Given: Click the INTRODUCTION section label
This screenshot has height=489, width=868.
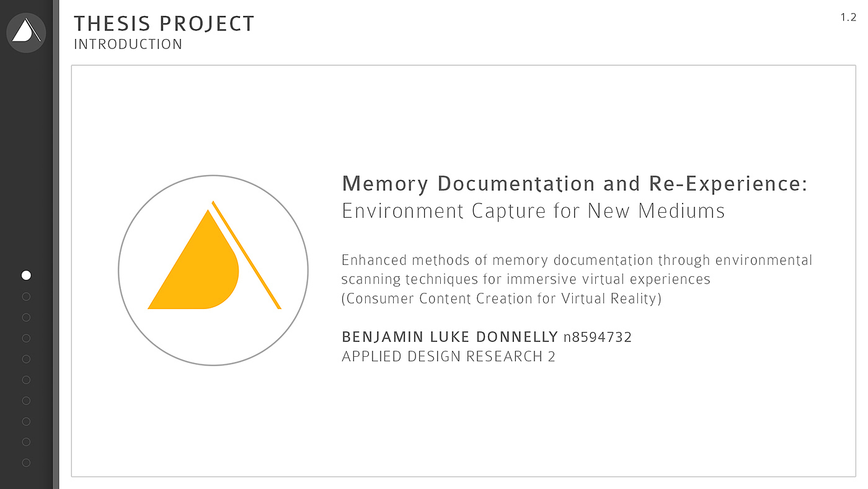Looking at the screenshot, I should [x=128, y=45].
